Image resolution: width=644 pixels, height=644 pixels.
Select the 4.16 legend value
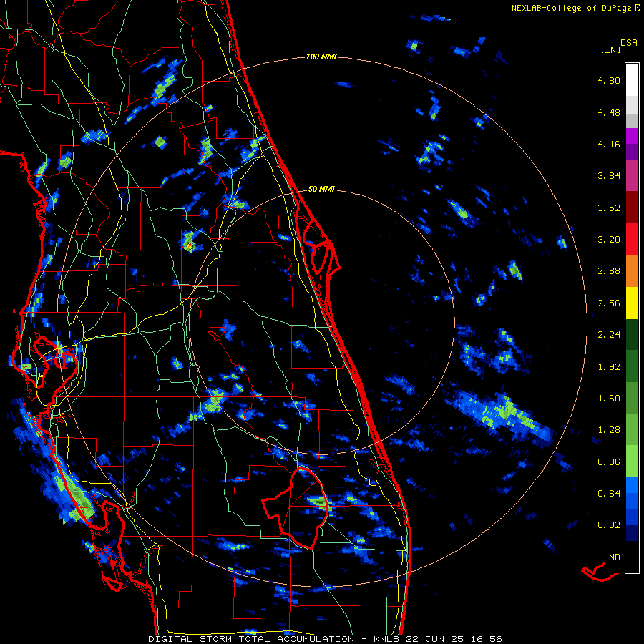pos(609,144)
